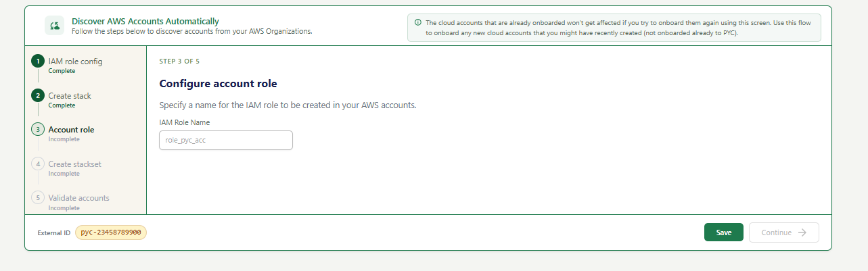Click Incomplete status under Validate accounts

pos(64,208)
